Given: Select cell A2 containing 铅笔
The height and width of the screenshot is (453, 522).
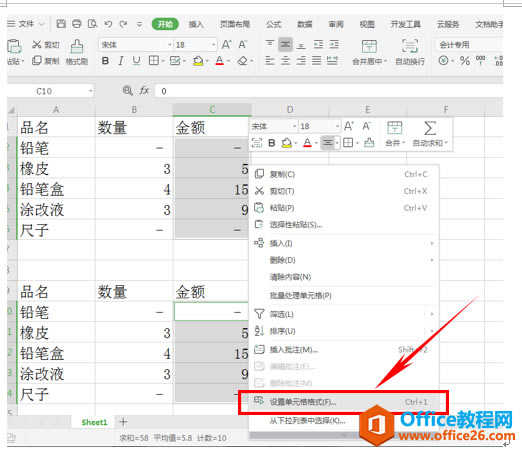Looking at the screenshot, I should tap(56, 147).
